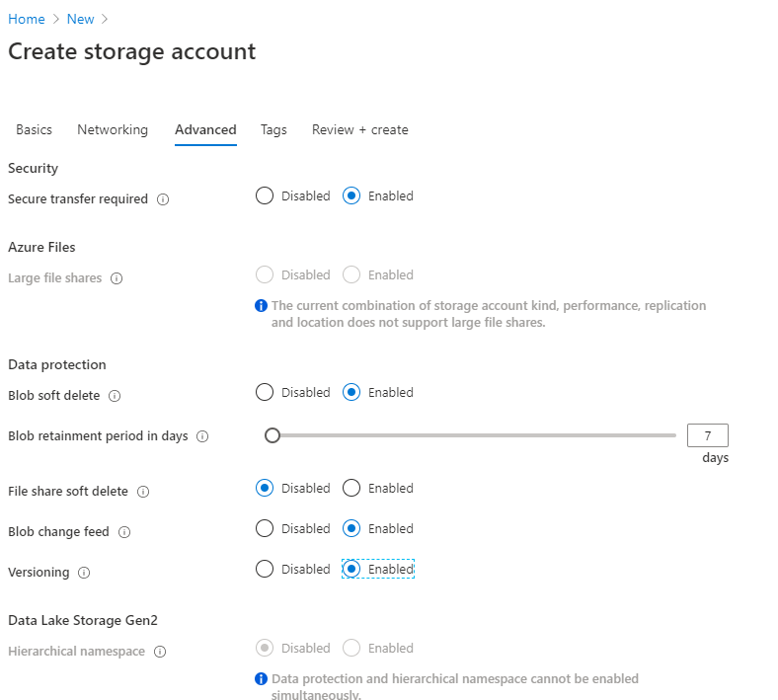Open the Review + create tab
This screenshot has height=700, width=778.
click(359, 129)
